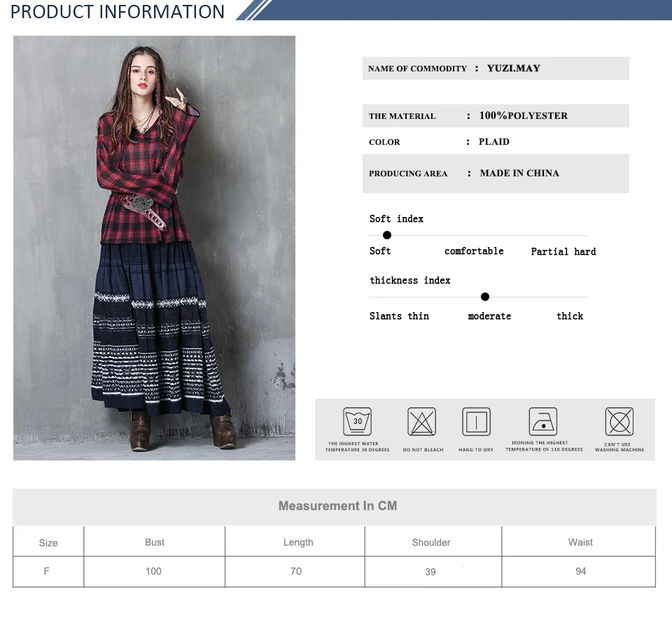Screen dimensions: 672x620
Task: Click the 'Partial hard' scale label
Action: pyautogui.click(x=563, y=251)
